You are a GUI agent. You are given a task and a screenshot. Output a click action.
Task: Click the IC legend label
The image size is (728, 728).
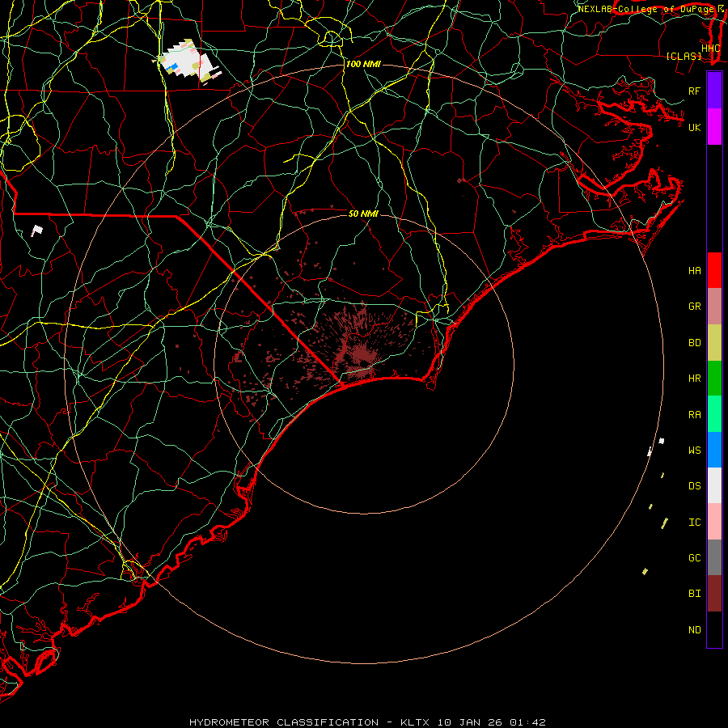click(x=694, y=523)
